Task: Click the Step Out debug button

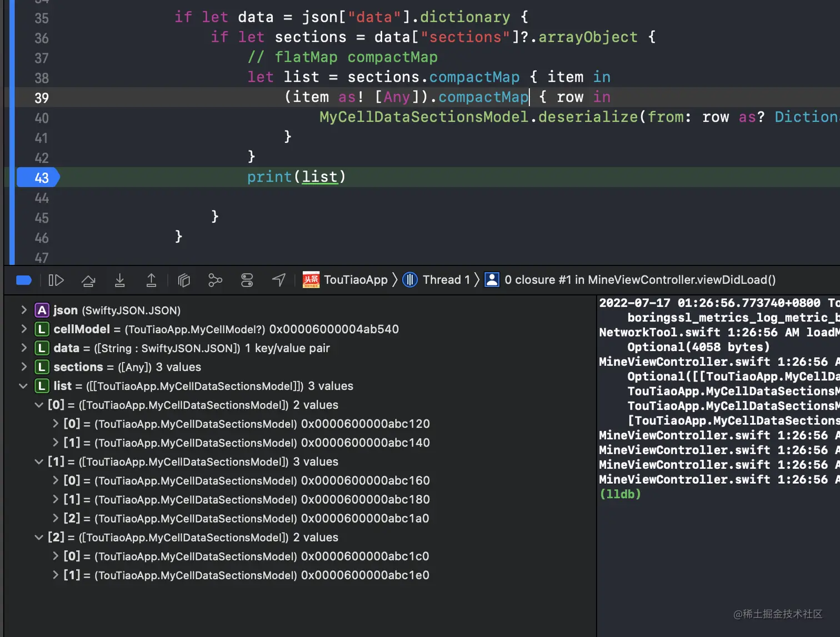Action: [151, 280]
